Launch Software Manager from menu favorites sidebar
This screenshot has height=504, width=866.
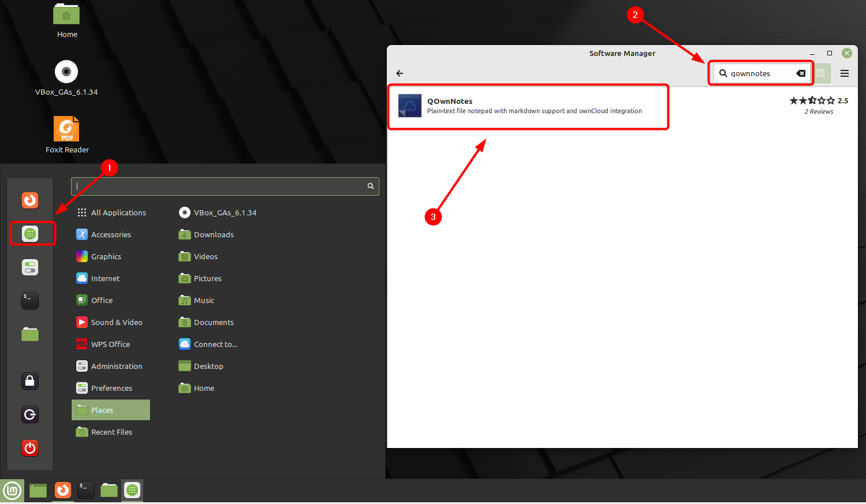click(x=30, y=234)
